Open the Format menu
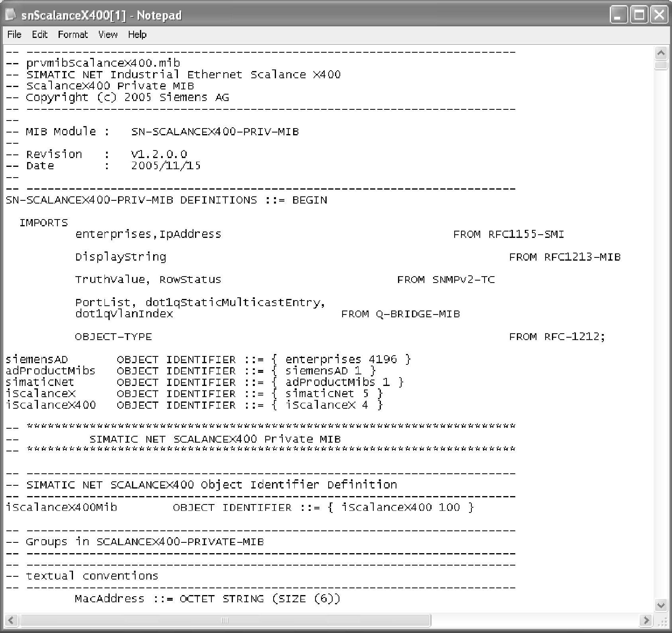 [73, 34]
